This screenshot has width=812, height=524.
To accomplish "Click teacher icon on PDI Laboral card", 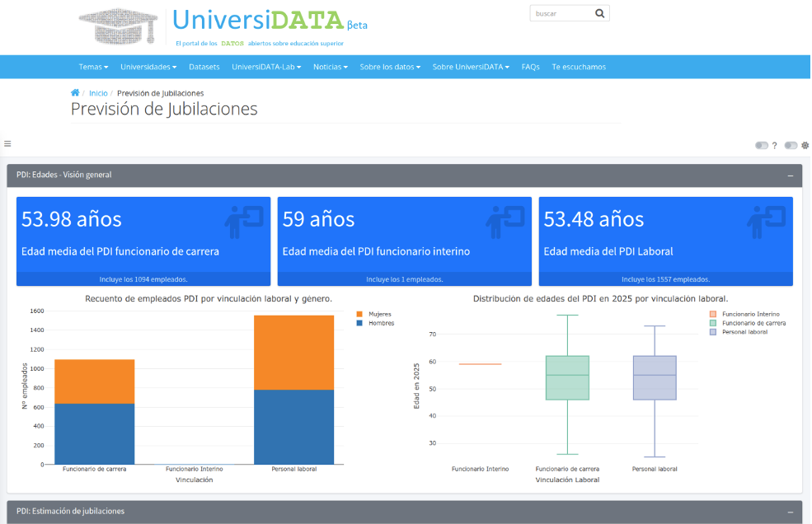I will pyautogui.click(x=767, y=222).
